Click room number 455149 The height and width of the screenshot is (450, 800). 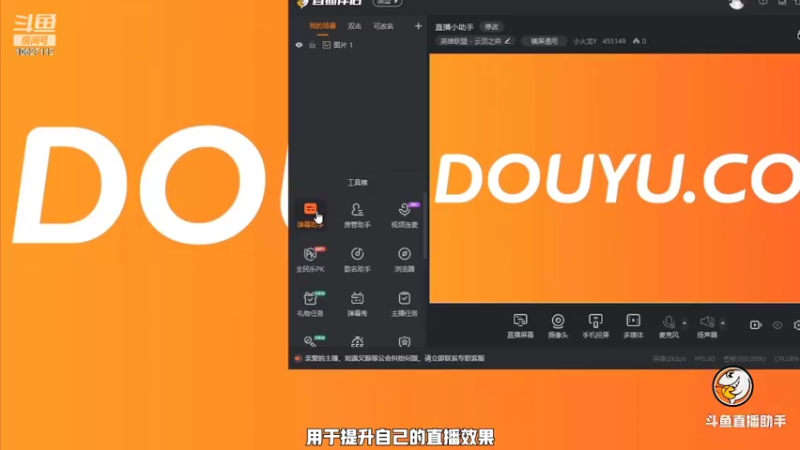(614, 41)
